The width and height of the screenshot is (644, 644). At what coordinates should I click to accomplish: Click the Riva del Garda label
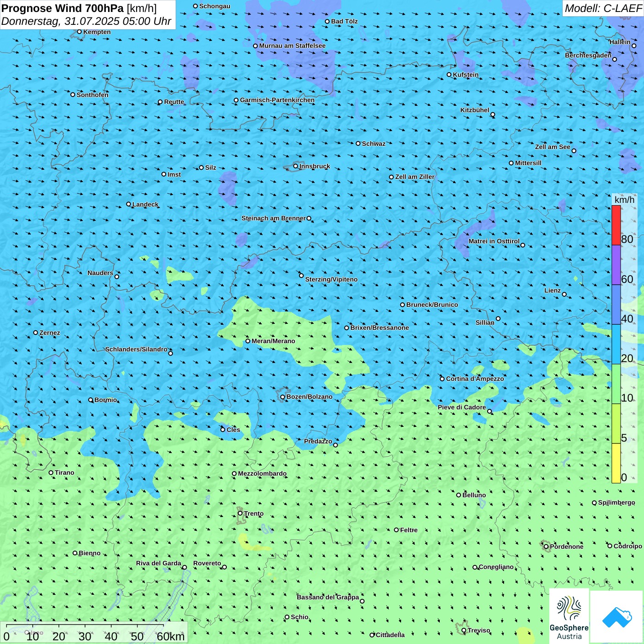point(159,563)
